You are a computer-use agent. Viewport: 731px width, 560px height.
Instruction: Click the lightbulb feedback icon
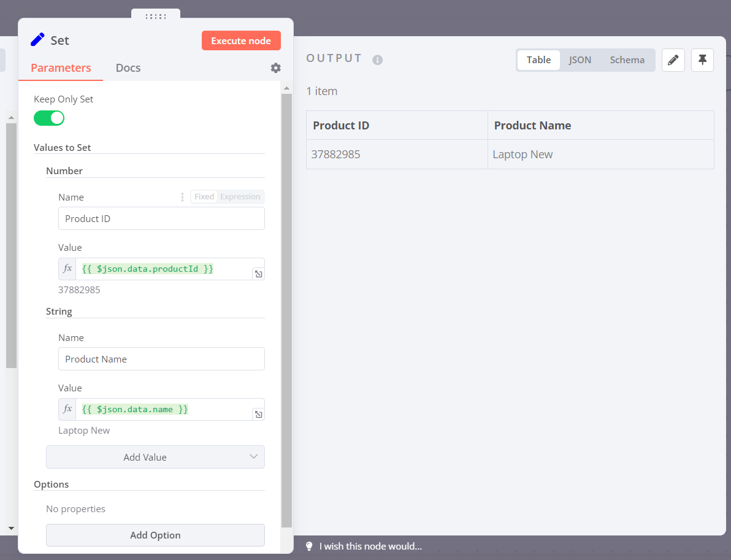(x=309, y=547)
